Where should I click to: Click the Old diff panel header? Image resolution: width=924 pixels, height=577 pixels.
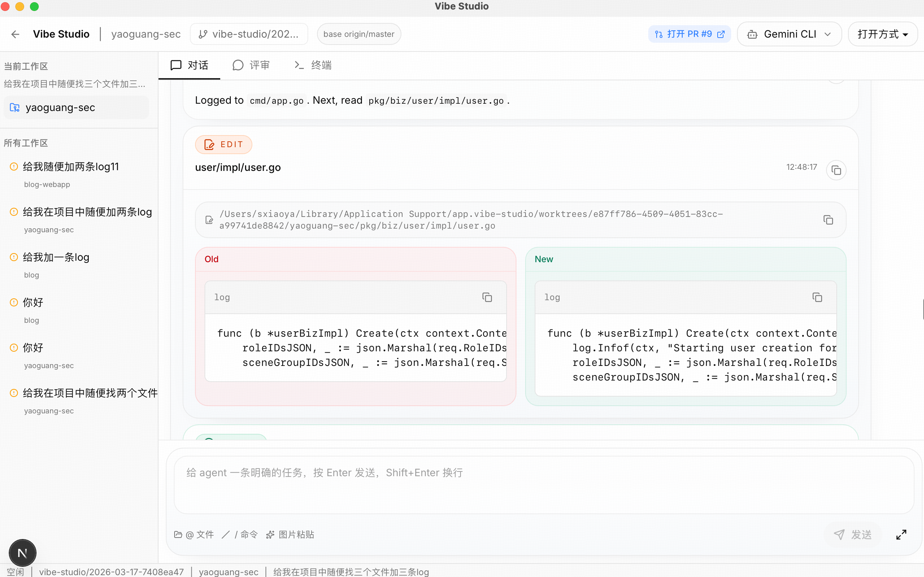tap(355, 260)
